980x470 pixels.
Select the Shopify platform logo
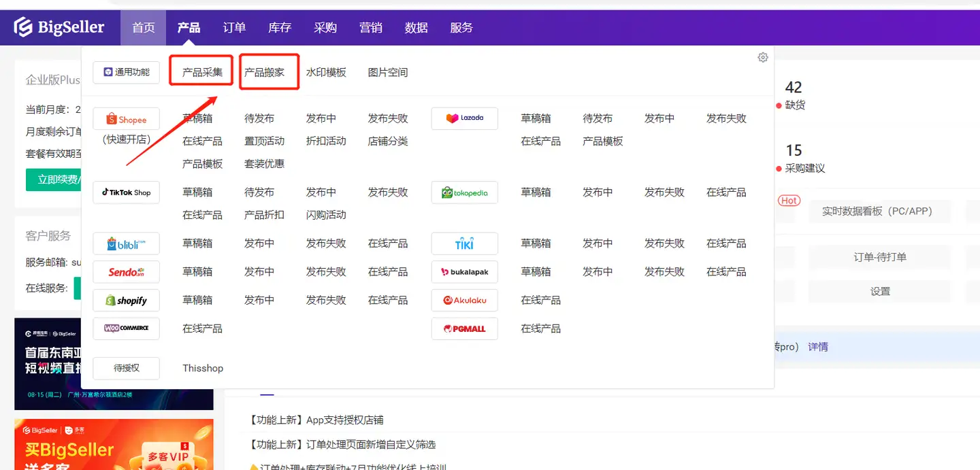click(x=127, y=301)
